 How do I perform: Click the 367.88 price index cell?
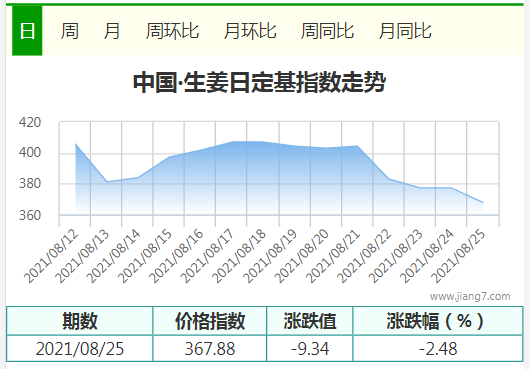tap(210, 349)
